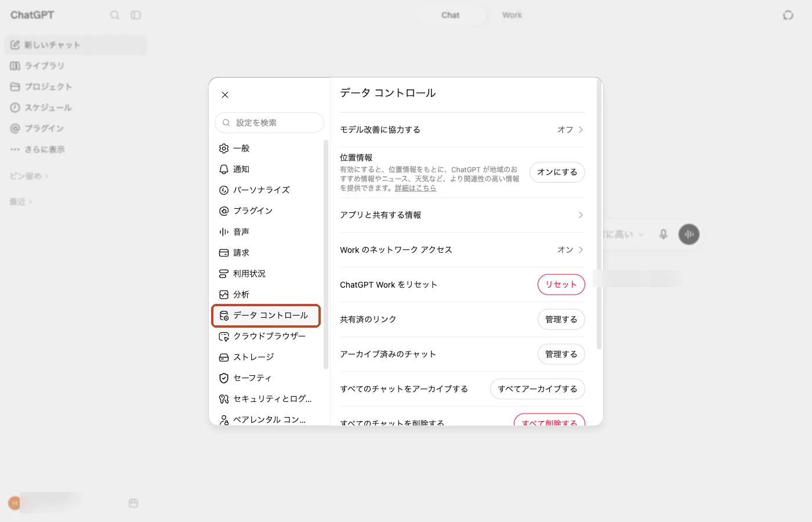
Task: Expand the 最近 section
Action: 21,202
